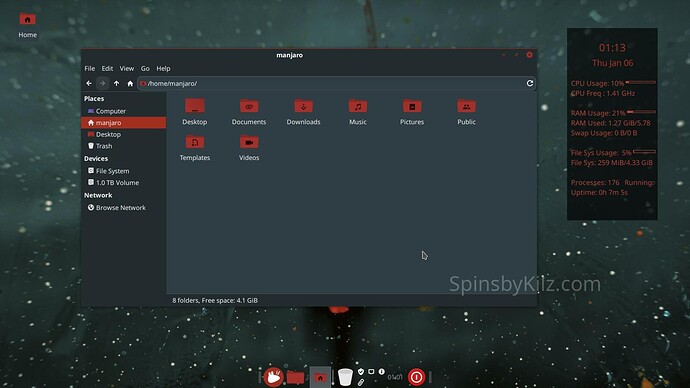Click the shield checkmark tray icon
Image resolution: width=690 pixels, height=388 pixels.
pyautogui.click(x=361, y=372)
